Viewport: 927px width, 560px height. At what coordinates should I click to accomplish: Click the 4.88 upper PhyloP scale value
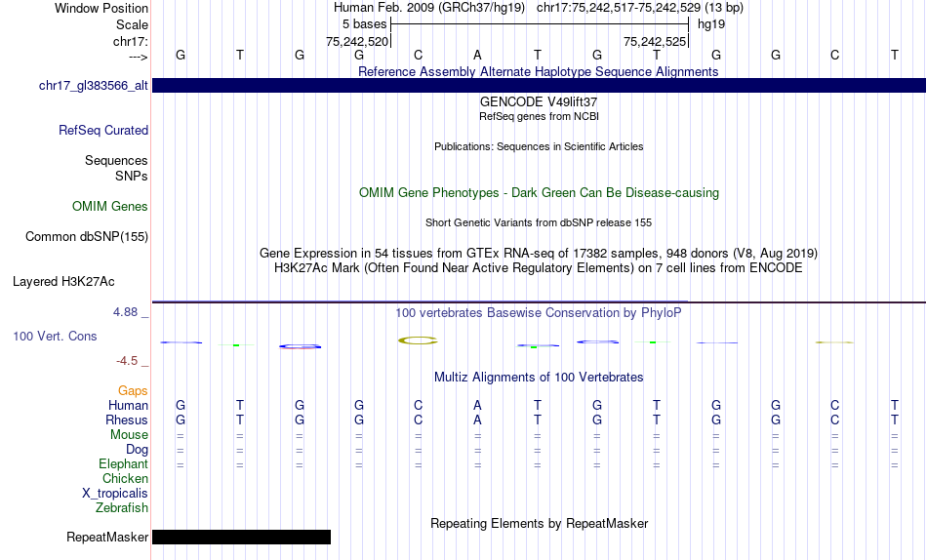click(x=125, y=311)
